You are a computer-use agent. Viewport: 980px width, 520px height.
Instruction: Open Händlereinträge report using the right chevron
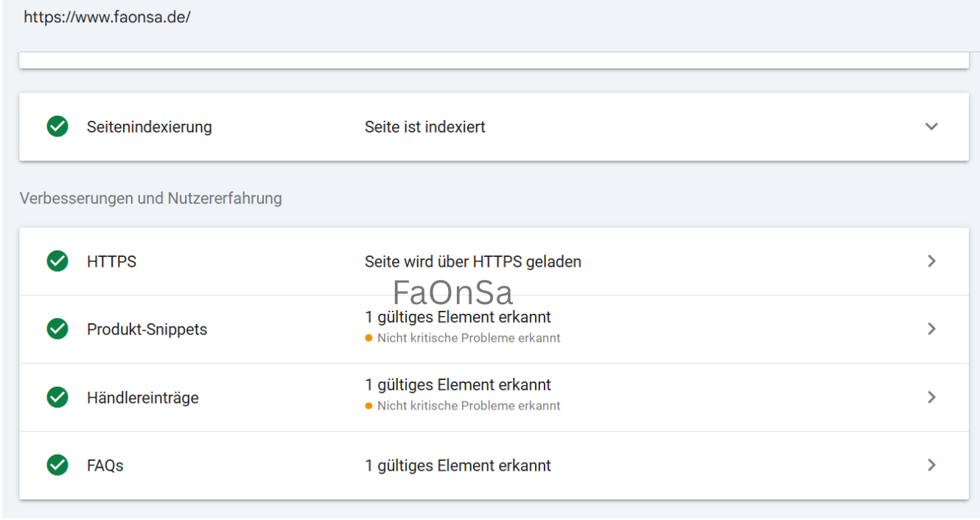[x=931, y=398]
